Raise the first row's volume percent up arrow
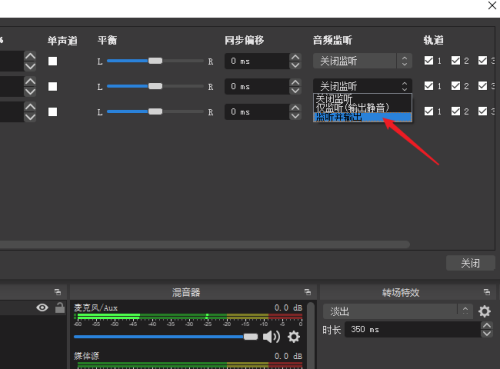 [30, 56]
